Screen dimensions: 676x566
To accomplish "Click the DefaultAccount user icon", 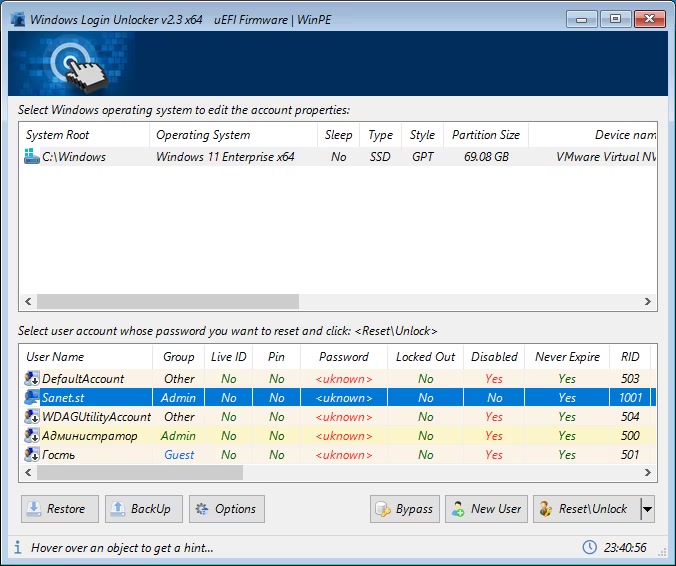I will (31, 378).
